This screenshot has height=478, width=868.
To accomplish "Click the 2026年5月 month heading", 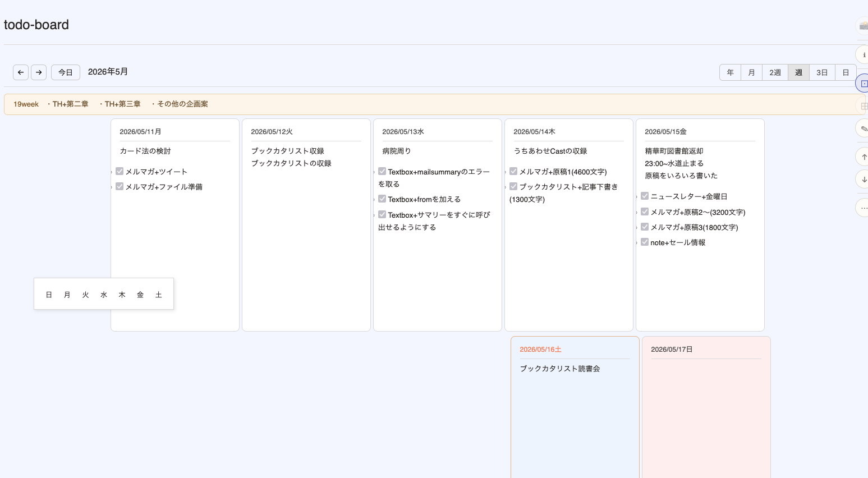I will click(108, 72).
